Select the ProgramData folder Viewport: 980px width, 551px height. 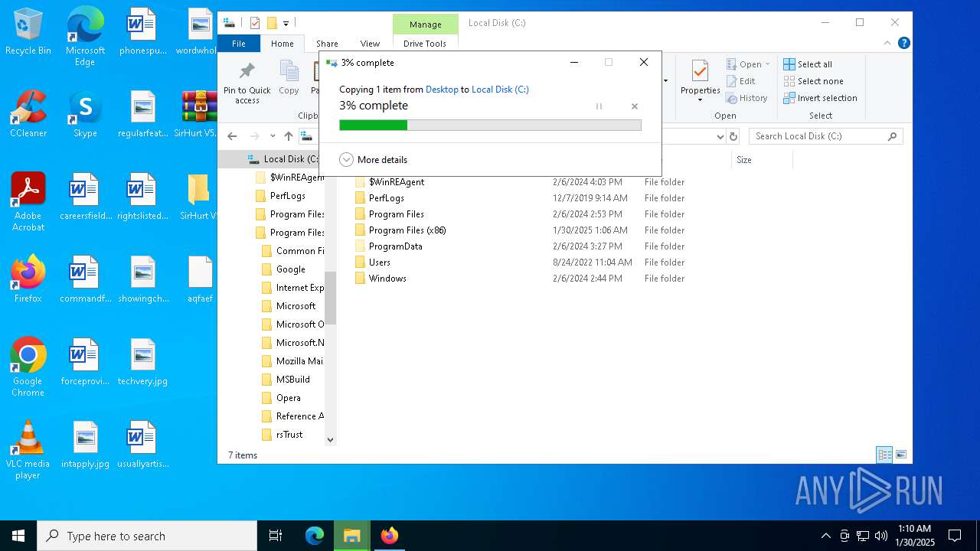point(395,246)
